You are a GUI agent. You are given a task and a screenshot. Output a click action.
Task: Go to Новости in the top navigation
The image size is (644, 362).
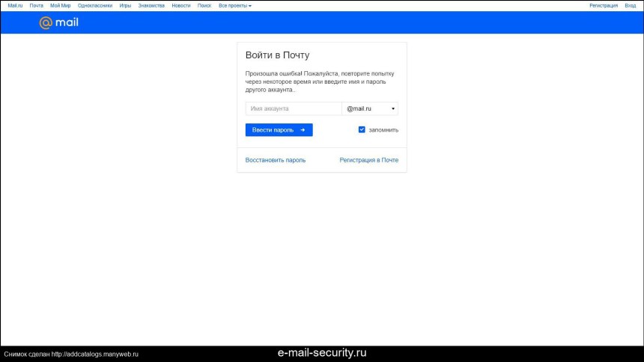click(181, 6)
